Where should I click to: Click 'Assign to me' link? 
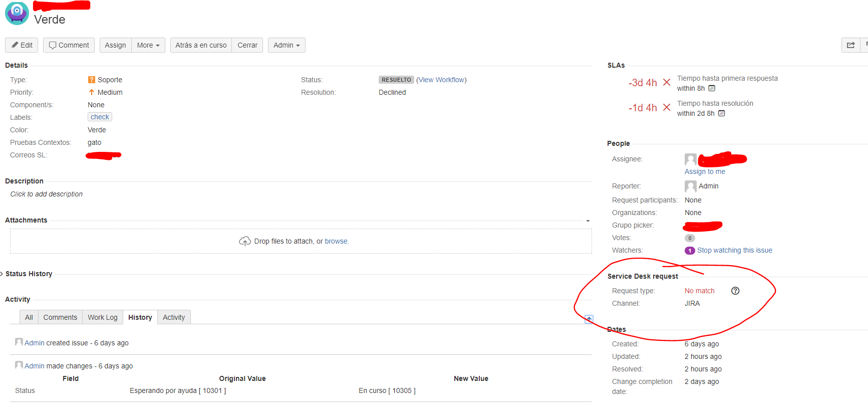coord(705,171)
